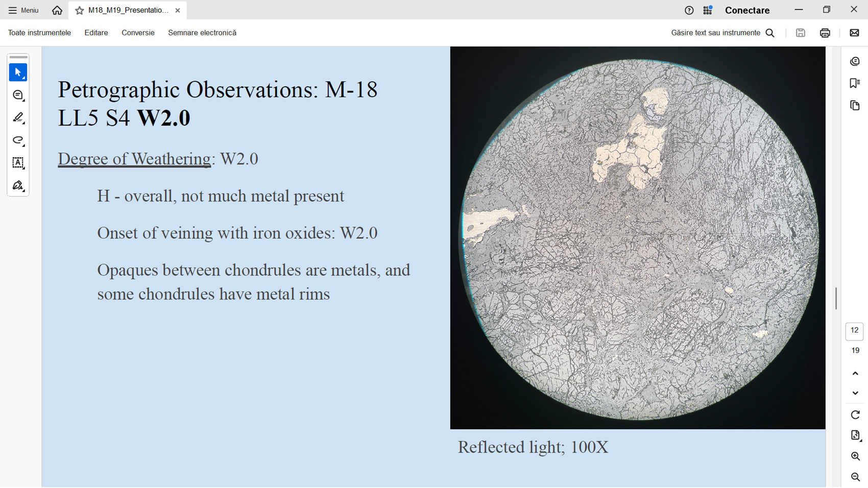This screenshot has width=868, height=488.
Task: Open the Toate instrumentele menu
Action: point(39,33)
